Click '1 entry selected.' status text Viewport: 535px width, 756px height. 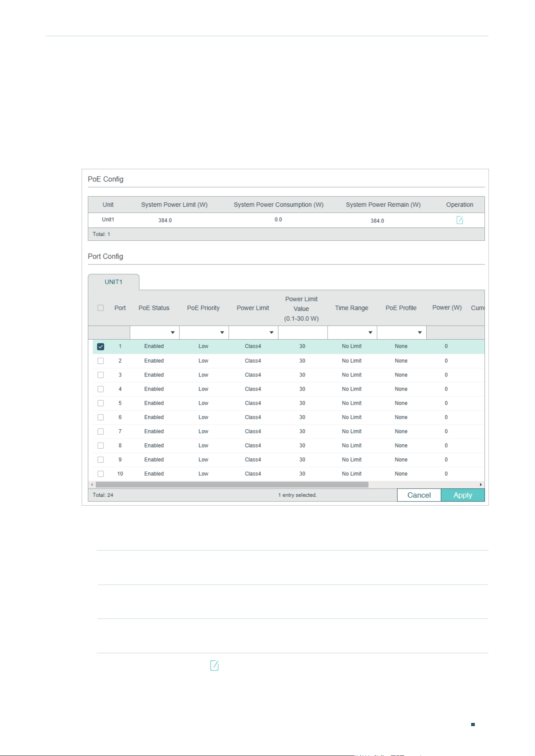coord(297,495)
